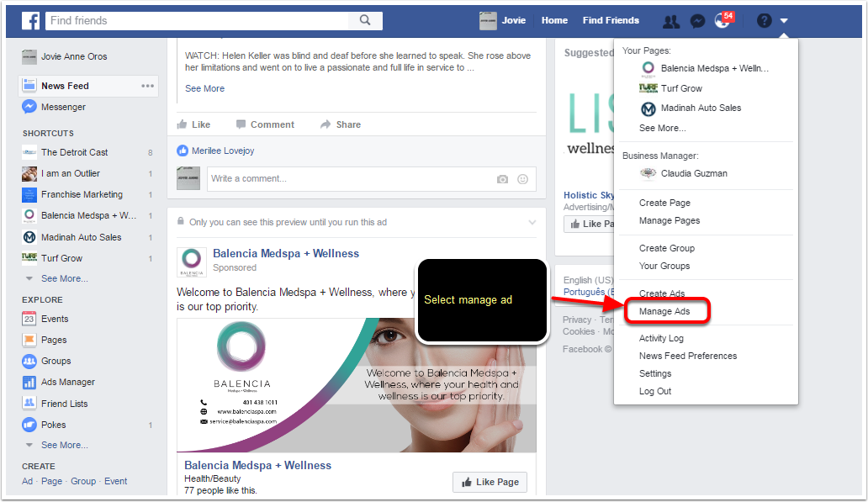
Task: Click Event link under Create
Action: (x=116, y=481)
